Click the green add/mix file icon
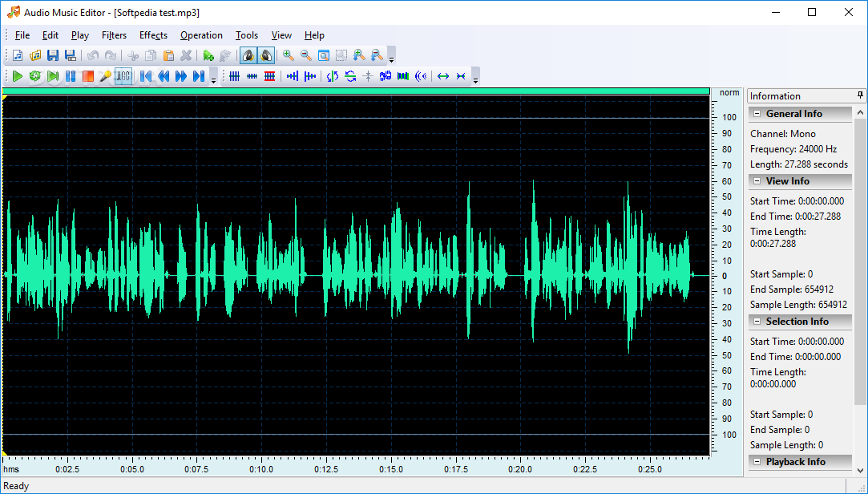This screenshot has width=868, height=494. click(x=208, y=55)
